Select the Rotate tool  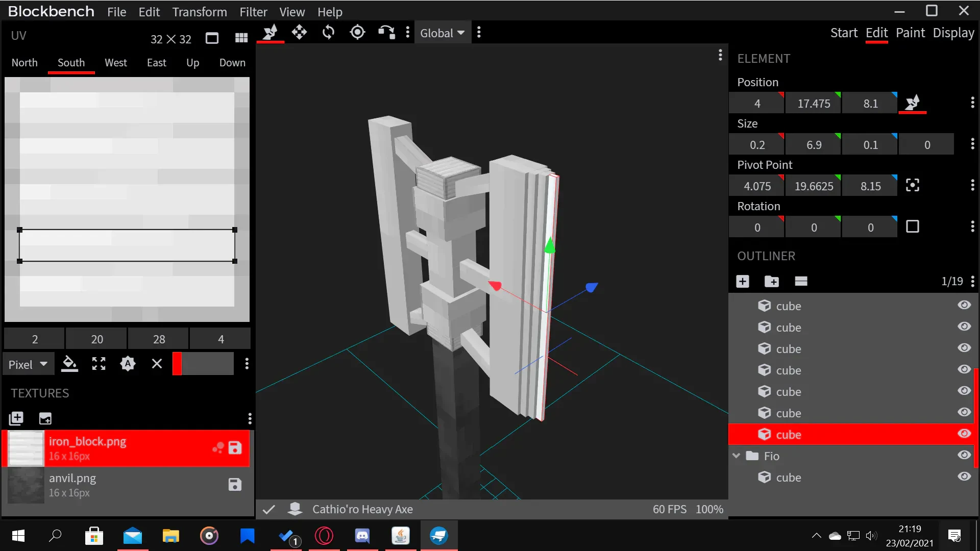328,33
